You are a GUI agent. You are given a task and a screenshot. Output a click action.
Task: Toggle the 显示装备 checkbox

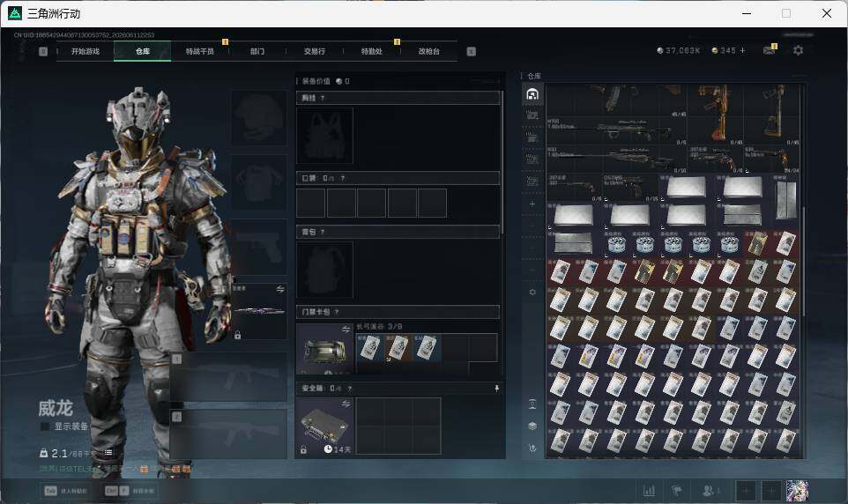pos(45,426)
